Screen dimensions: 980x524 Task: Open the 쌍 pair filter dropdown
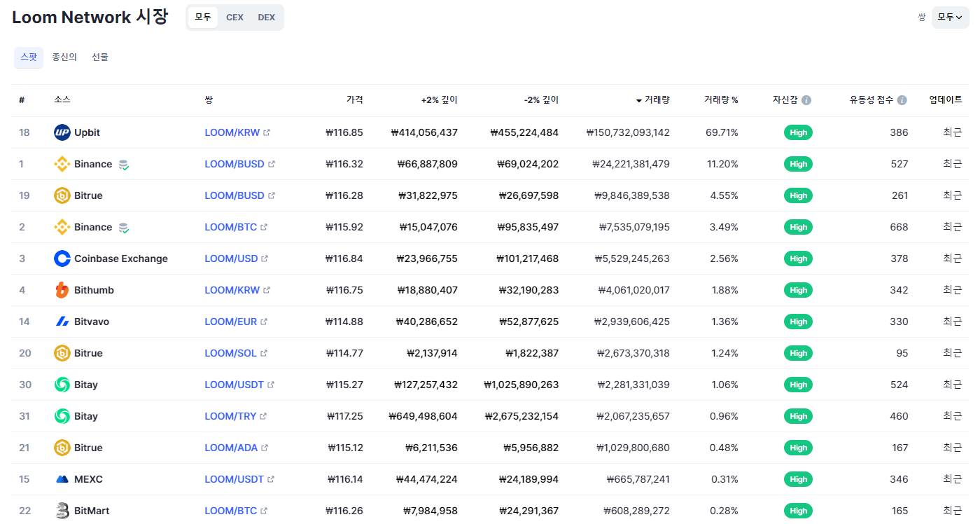click(x=950, y=17)
